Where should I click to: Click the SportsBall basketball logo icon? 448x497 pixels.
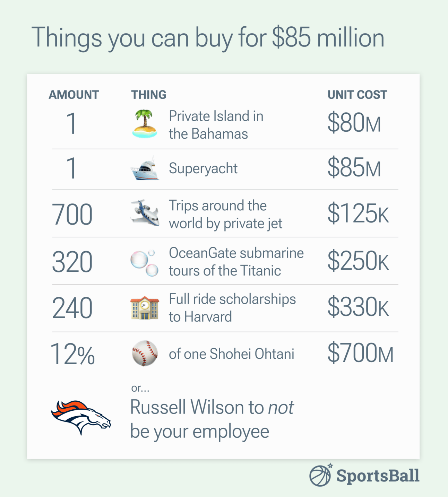coord(321,474)
